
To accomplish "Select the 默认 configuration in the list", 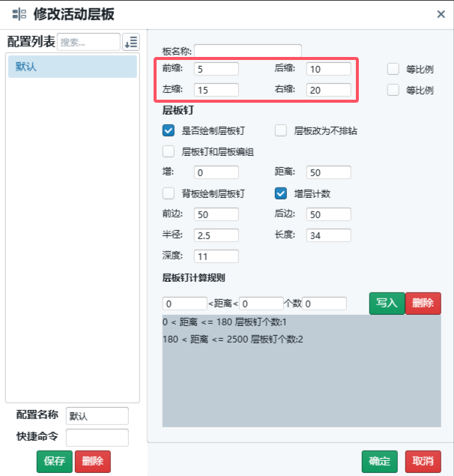I will [72, 67].
